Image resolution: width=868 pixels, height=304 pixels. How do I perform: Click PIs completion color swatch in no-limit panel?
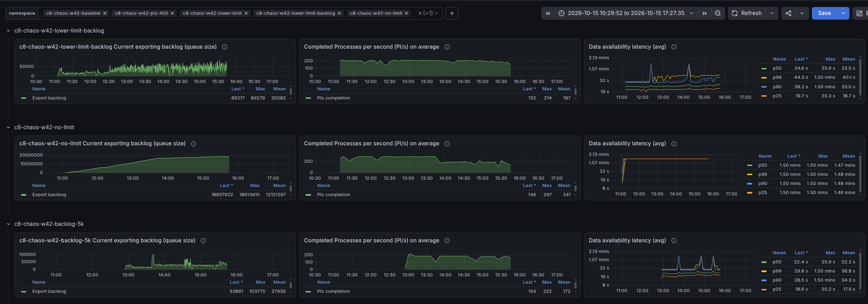click(x=308, y=195)
